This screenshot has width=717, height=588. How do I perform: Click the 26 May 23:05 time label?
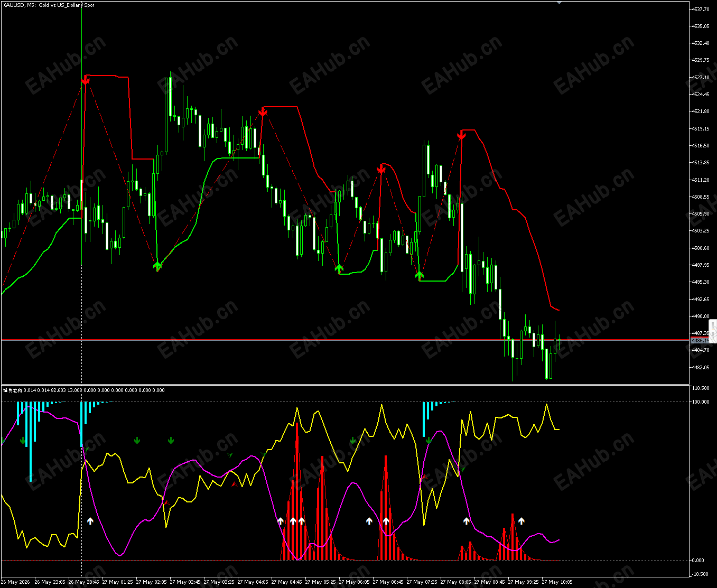tap(50, 582)
